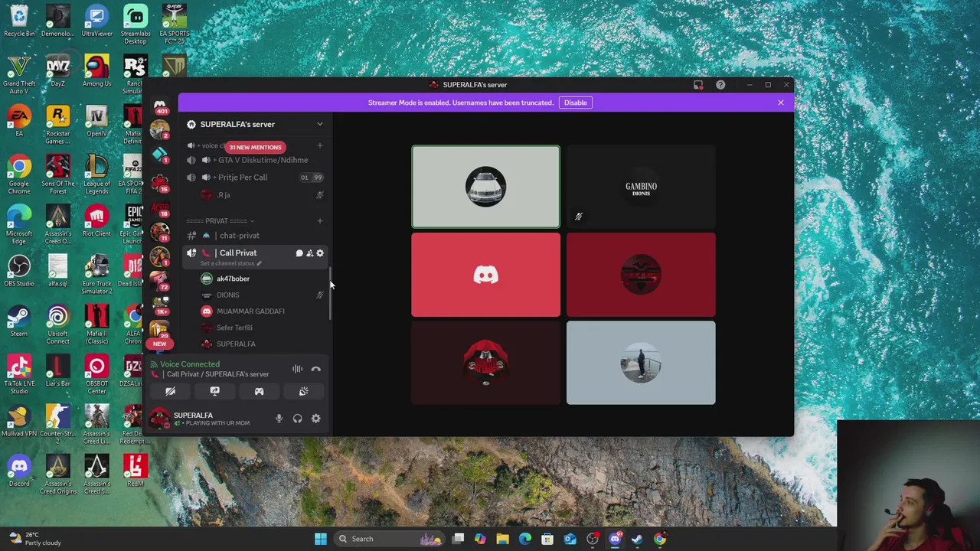The width and height of the screenshot is (980, 551).
Task: Click Voice Connected status text
Action: click(x=190, y=364)
